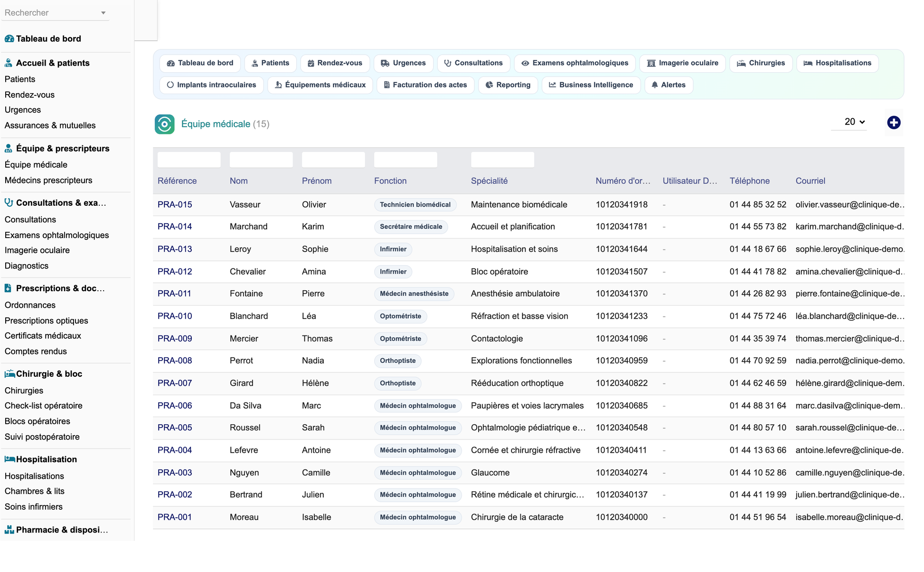
Task: Click the eye icon on Examens ophtalmologiques
Action: click(525, 63)
